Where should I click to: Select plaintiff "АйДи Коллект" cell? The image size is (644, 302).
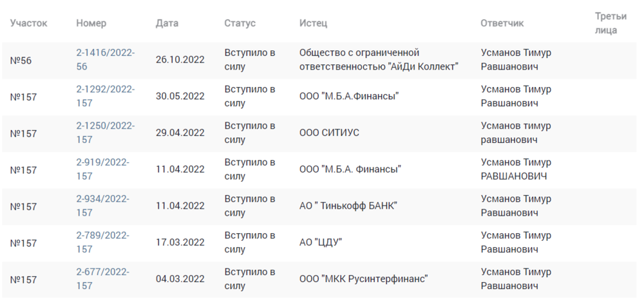pos(379,59)
